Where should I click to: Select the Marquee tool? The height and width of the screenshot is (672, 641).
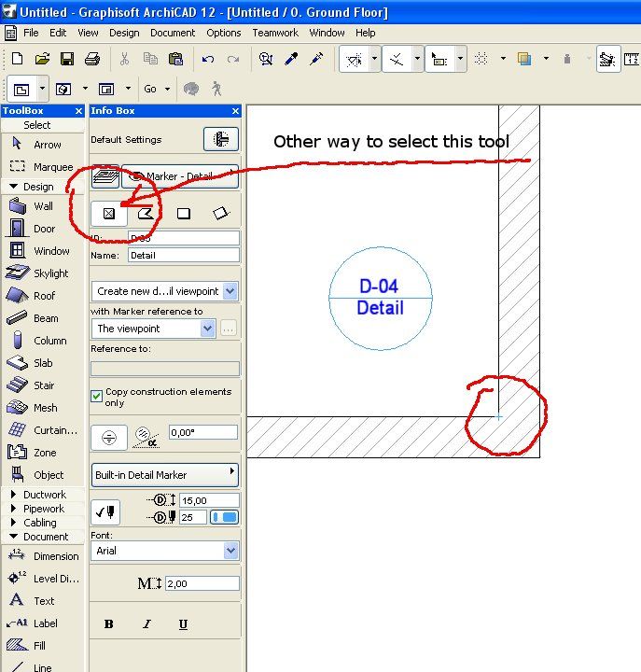pos(42,167)
